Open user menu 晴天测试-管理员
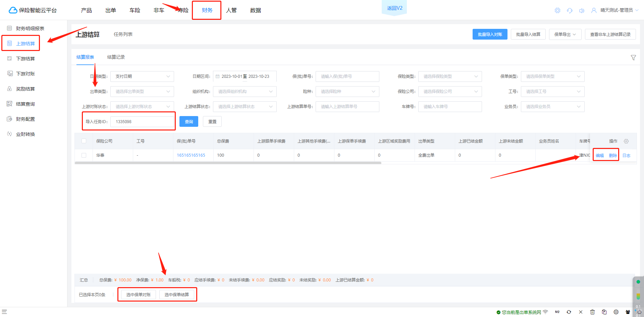 [x=615, y=10]
